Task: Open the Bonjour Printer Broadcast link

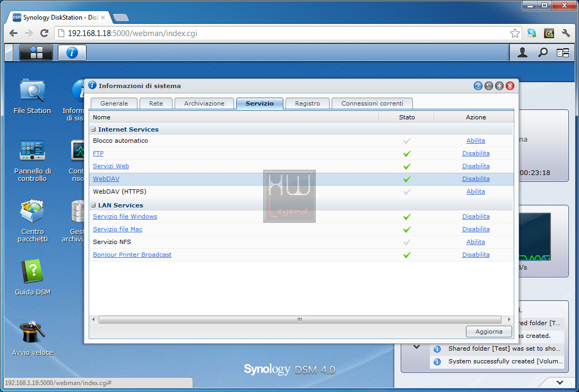Action: (132, 255)
